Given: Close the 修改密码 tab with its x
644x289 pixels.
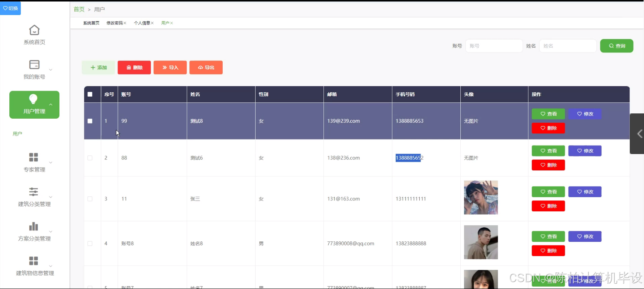Looking at the screenshot, I should 125,23.
